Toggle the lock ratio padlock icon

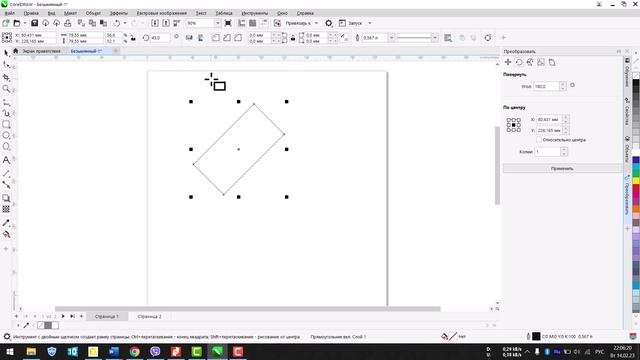tap(133, 38)
